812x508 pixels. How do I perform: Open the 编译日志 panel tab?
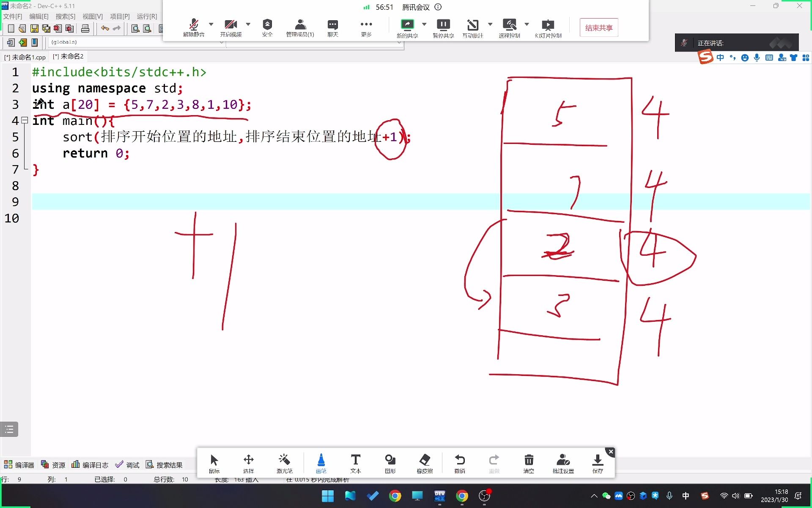click(90, 465)
